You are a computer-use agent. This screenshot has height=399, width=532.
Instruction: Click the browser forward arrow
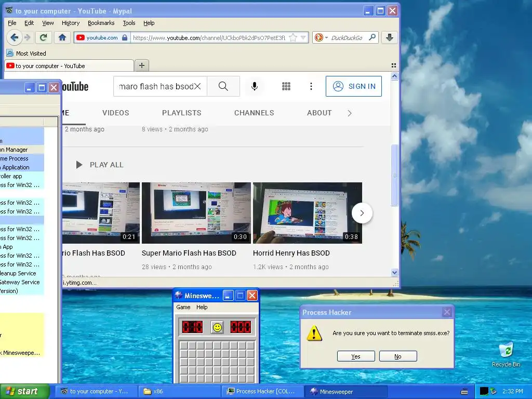pyautogui.click(x=28, y=37)
